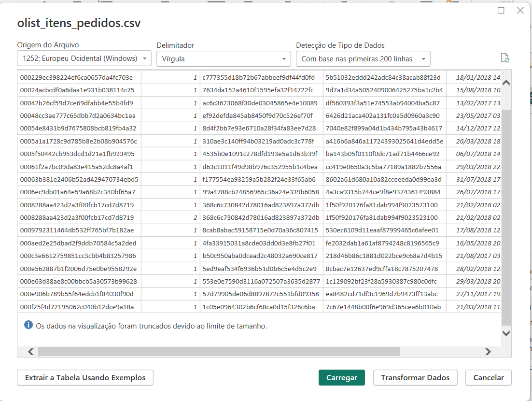Close the olist_itens_pedidos.csv dialog
This screenshot has height=401, width=532.
520,11
